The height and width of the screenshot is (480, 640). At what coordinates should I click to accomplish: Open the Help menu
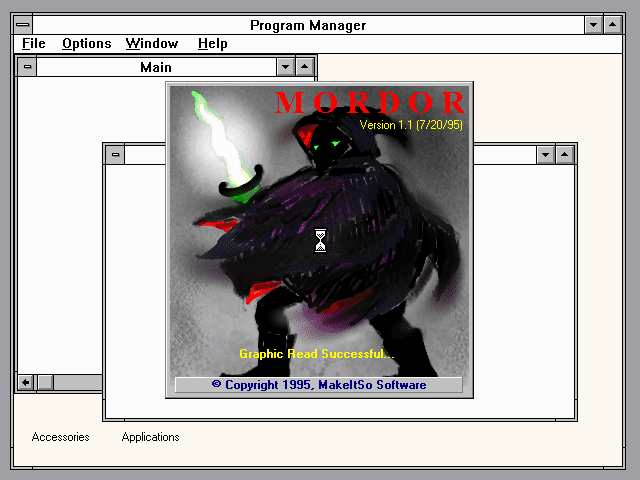pos(212,43)
